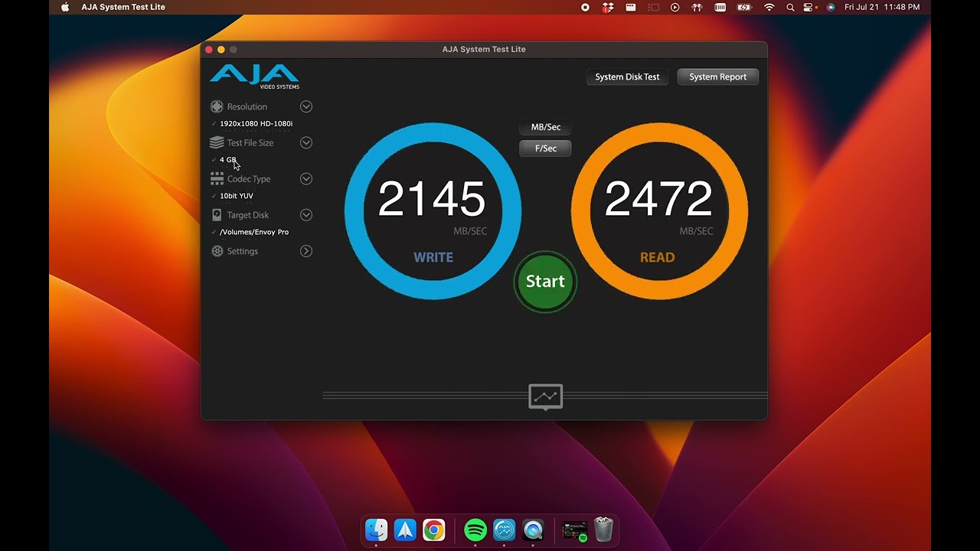980x551 pixels.
Task: Select the System Disk Test tab
Action: 627,77
